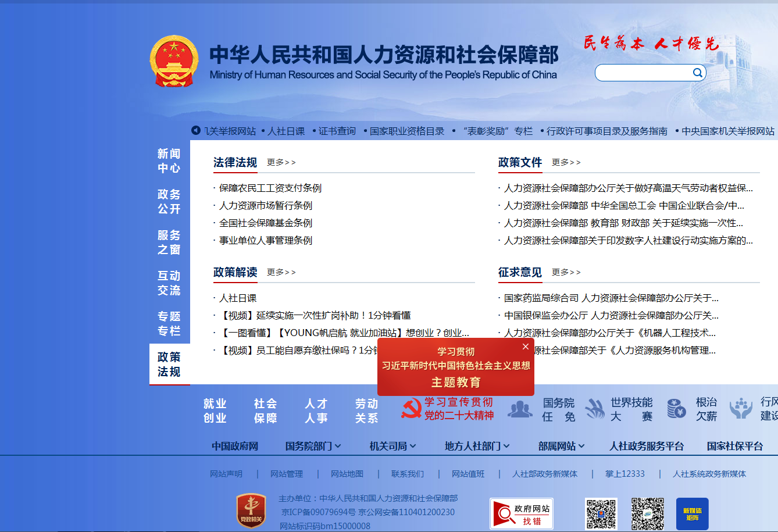Image resolution: width=778 pixels, height=532 pixels.
Task: Click the blue 新媒体矩阵 icon
Action: [x=692, y=513]
